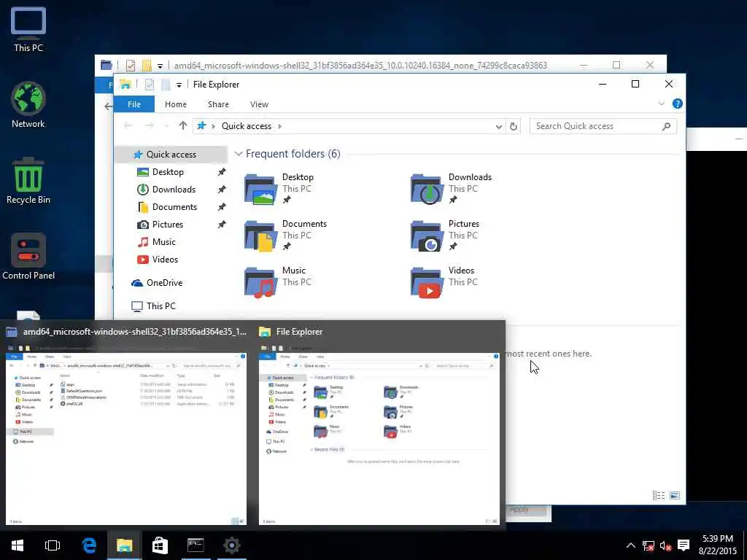The width and height of the screenshot is (747, 560).
Task: Unpin Pictures from Quick access pane
Action: [x=222, y=225]
